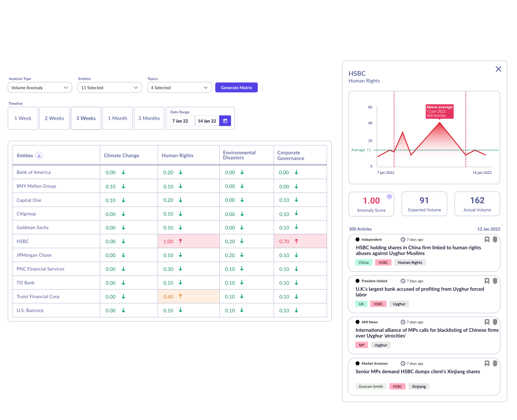The width and height of the screenshot is (517, 420).
Task: Click the UK tag on Freedom United article
Action: click(x=361, y=304)
